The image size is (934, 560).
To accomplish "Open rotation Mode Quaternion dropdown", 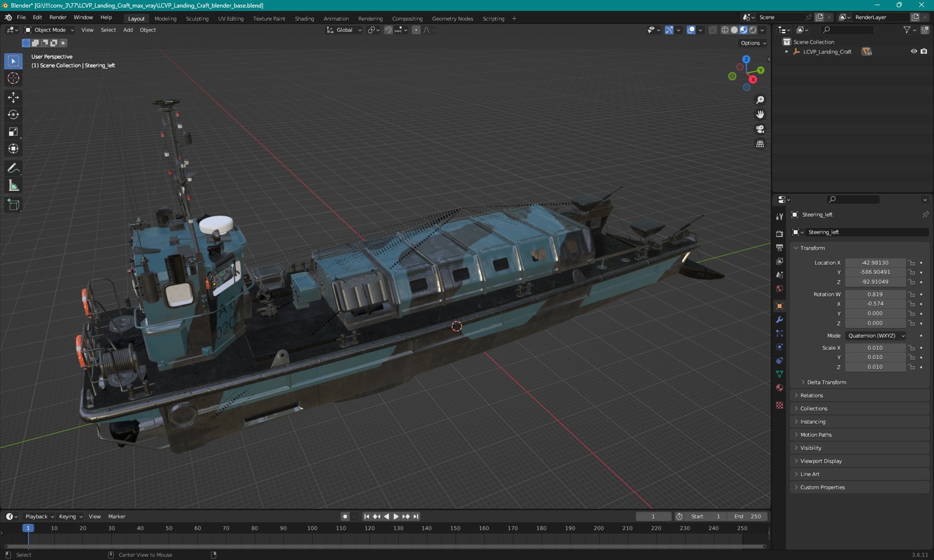I will pos(876,335).
